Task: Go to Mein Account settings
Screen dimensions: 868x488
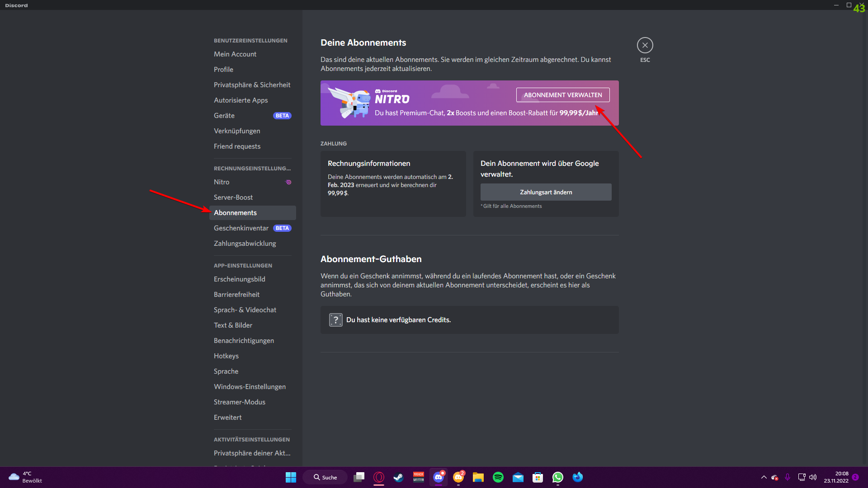Action: click(235, 54)
